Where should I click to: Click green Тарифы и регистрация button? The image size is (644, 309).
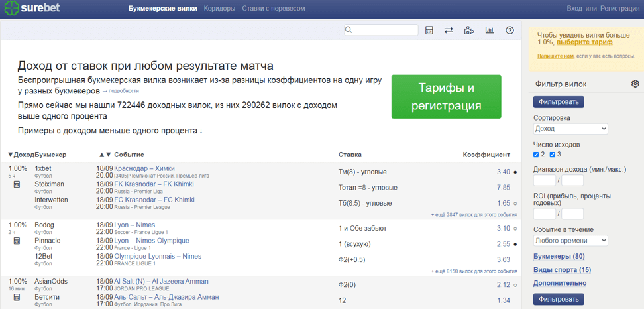[446, 97]
